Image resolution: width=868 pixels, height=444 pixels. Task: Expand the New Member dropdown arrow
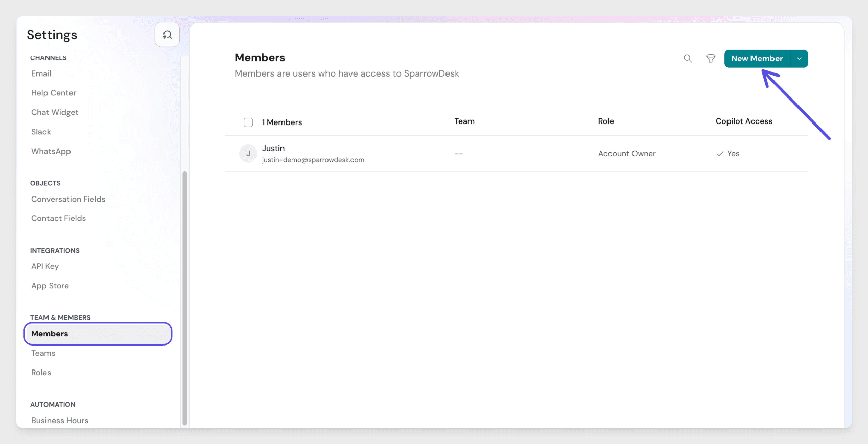(x=799, y=59)
